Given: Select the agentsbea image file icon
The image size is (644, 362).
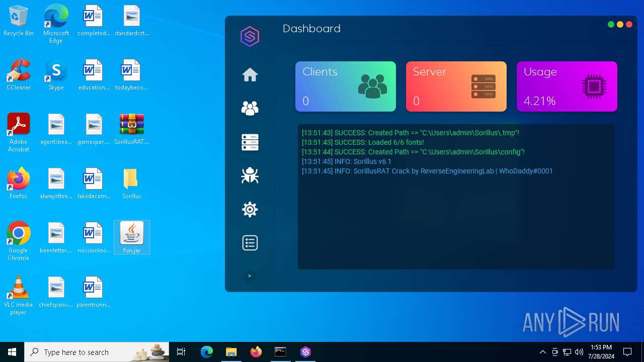Looking at the screenshot, I should pos(56,129).
